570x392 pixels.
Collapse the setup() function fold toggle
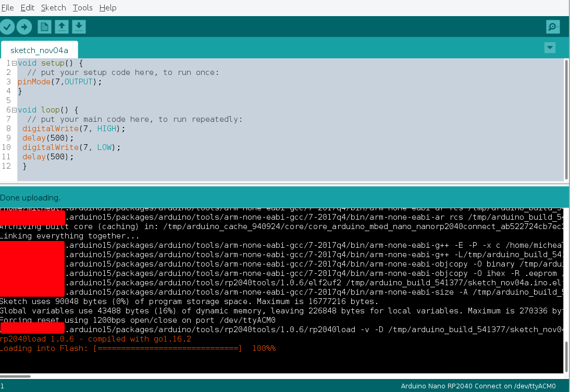pos(15,62)
